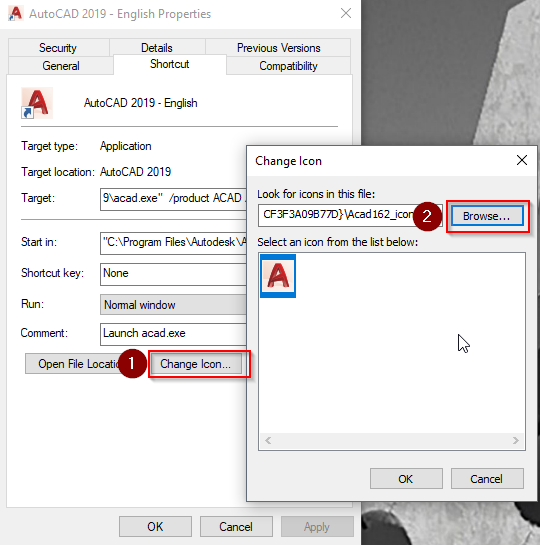The width and height of the screenshot is (540, 545).
Task: Click the Apply button in Properties
Action: (317, 526)
